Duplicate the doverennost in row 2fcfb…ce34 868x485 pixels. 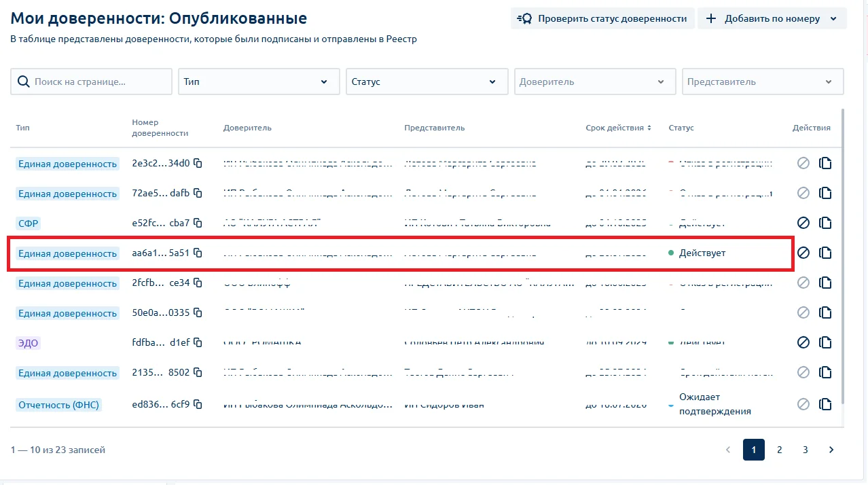tap(825, 283)
